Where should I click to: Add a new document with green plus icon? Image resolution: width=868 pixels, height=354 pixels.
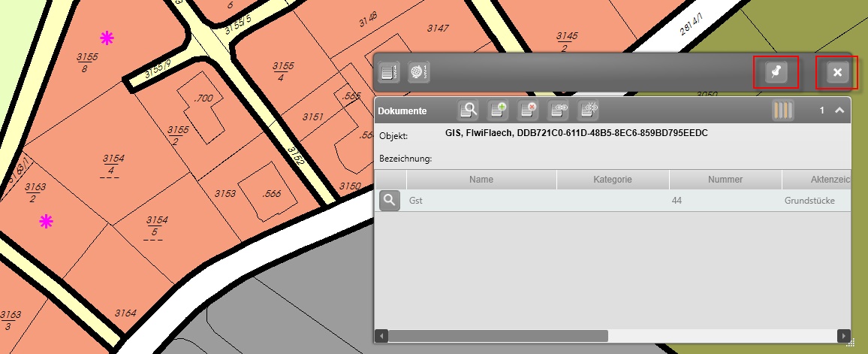[x=498, y=110]
